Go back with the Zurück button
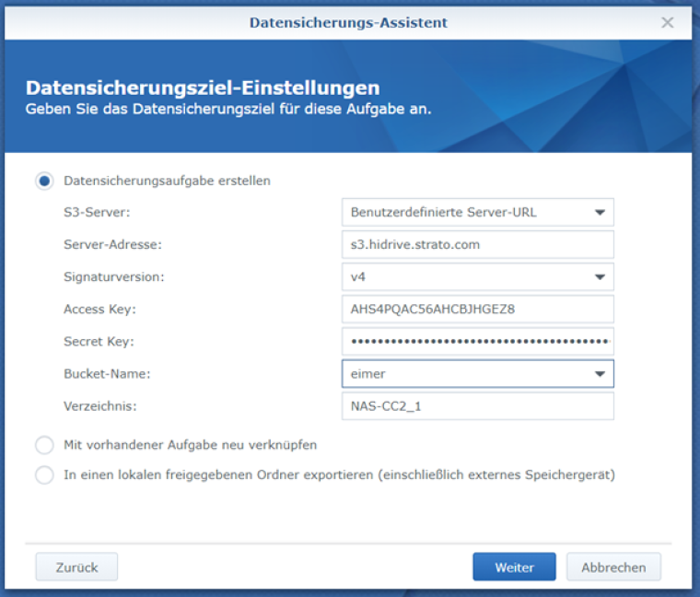The image size is (700, 597). 76,567
